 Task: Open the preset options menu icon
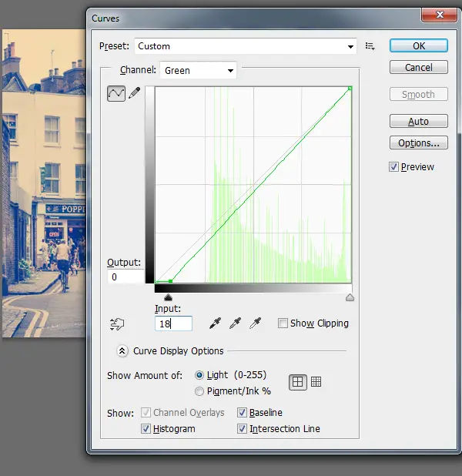pos(370,46)
